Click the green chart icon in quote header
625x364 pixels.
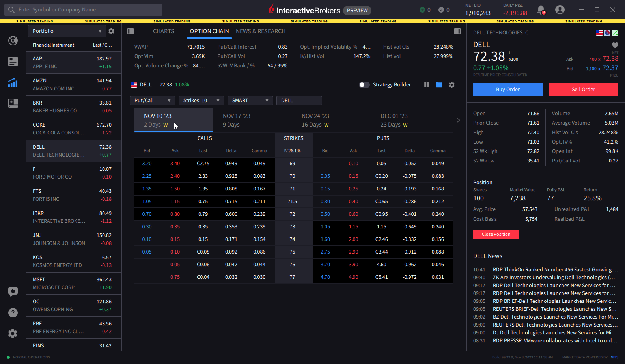[615, 33]
